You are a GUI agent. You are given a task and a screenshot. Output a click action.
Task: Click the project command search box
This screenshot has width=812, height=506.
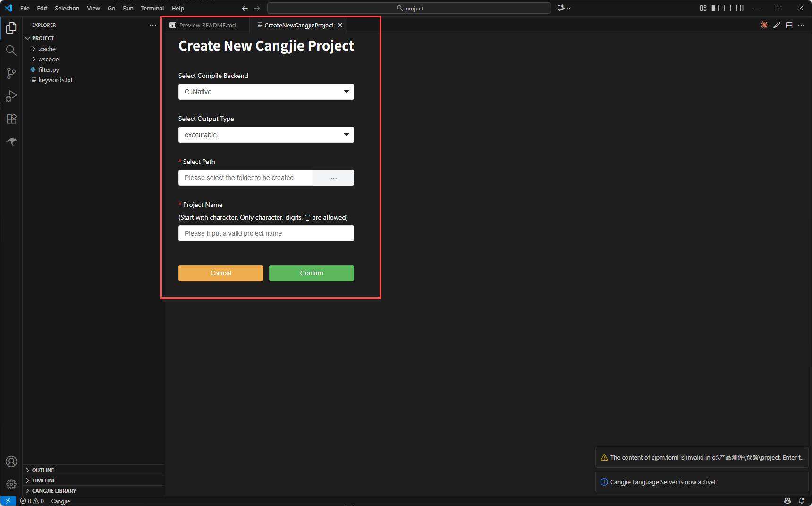tap(409, 8)
